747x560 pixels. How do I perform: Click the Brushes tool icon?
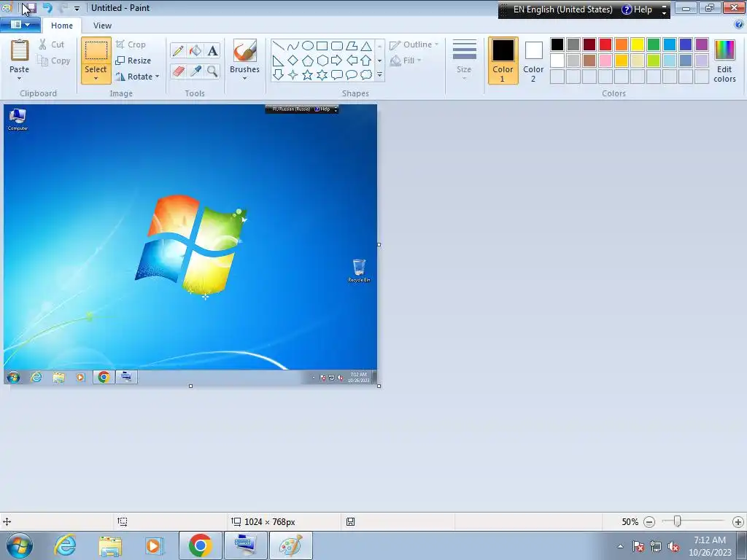point(245,50)
